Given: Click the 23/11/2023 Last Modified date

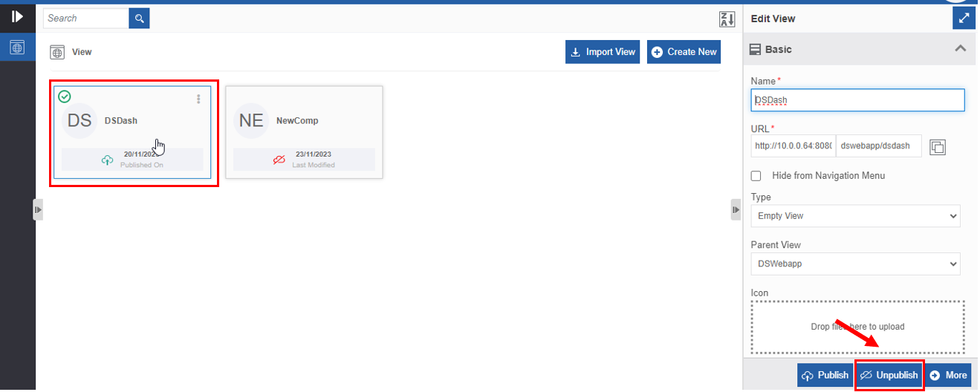Looking at the screenshot, I should pyautogui.click(x=314, y=154).
